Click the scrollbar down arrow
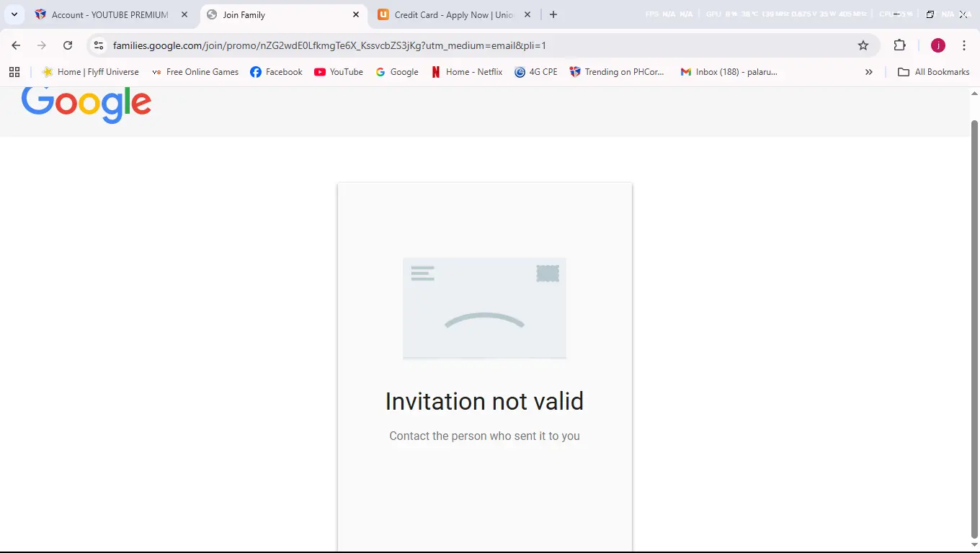 975,545
